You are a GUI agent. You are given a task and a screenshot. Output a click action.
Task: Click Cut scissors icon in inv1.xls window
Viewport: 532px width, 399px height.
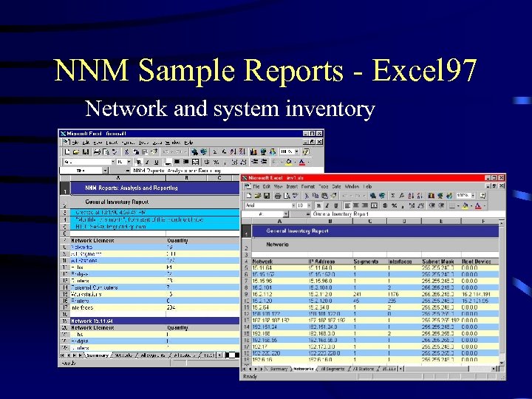coord(307,196)
